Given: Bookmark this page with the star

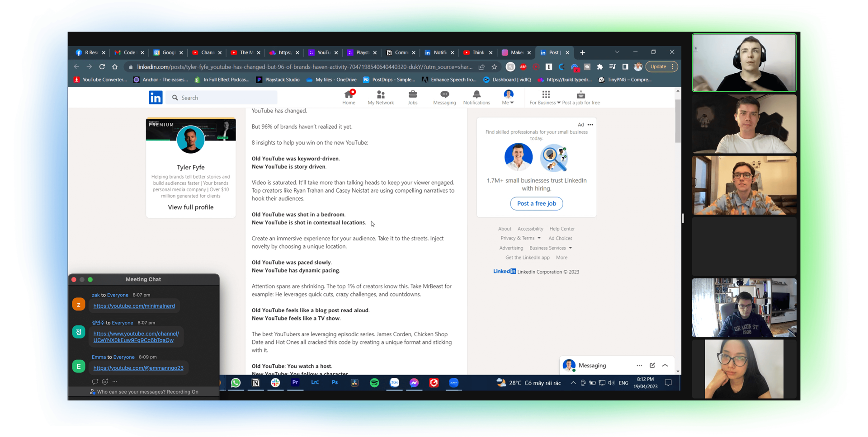Looking at the screenshot, I should (495, 67).
